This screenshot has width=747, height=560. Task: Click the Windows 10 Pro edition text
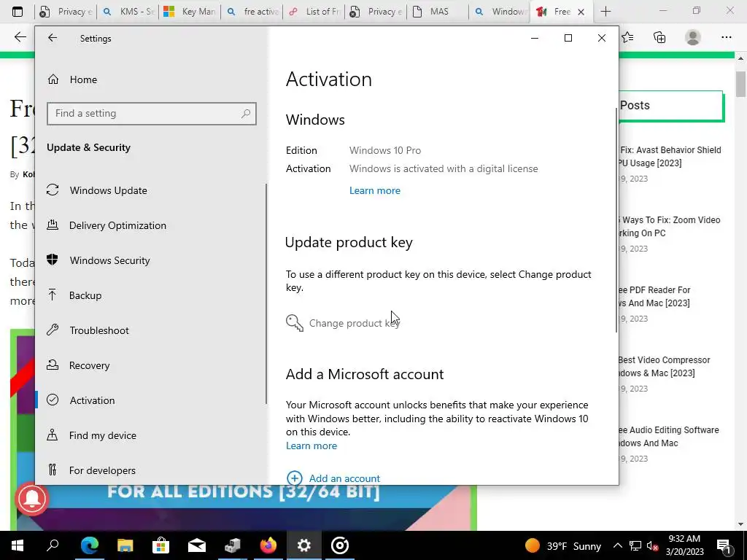[385, 150]
